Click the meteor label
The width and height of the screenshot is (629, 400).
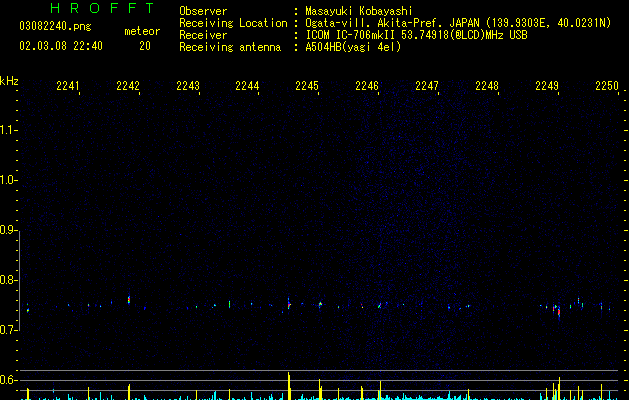coord(142,31)
